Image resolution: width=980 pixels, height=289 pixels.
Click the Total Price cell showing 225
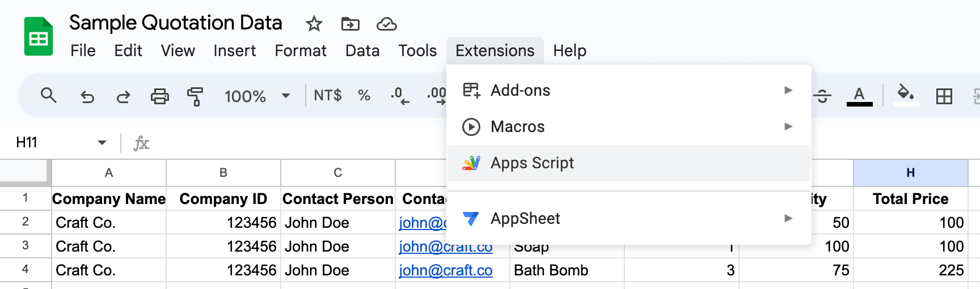click(911, 270)
